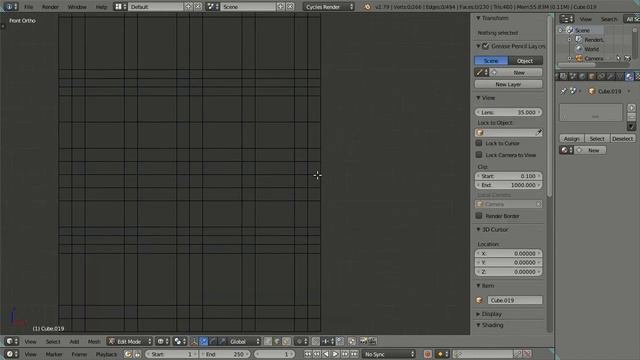The width and height of the screenshot is (640, 360).
Task: Expand the Camera tree node
Action: point(570,58)
